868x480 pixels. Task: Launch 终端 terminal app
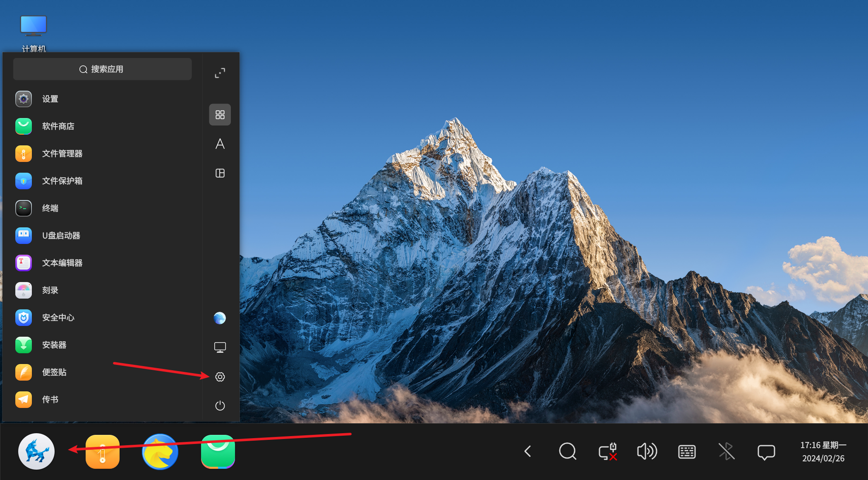[x=50, y=208]
